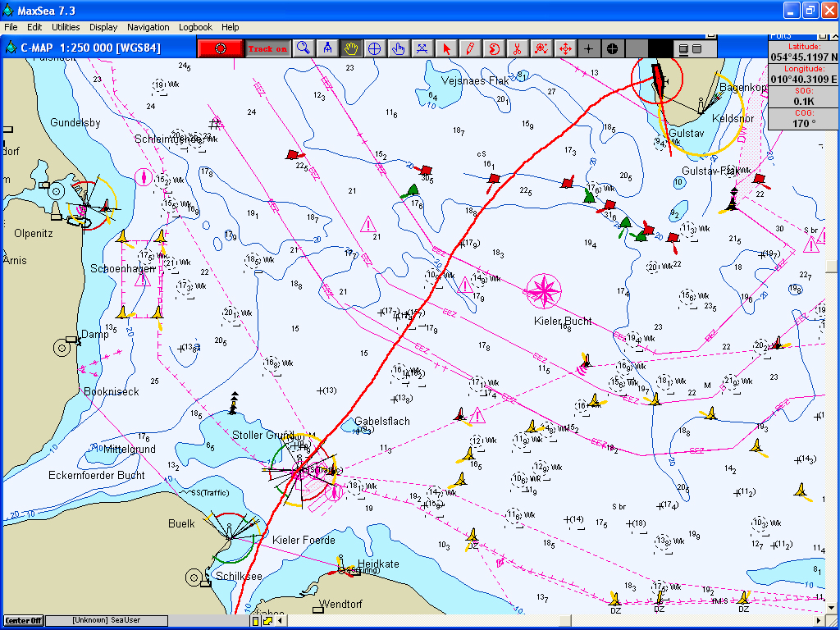The image size is (840, 630).
Task: Click the Mittelgrund chart label
Action: pos(129,449)
